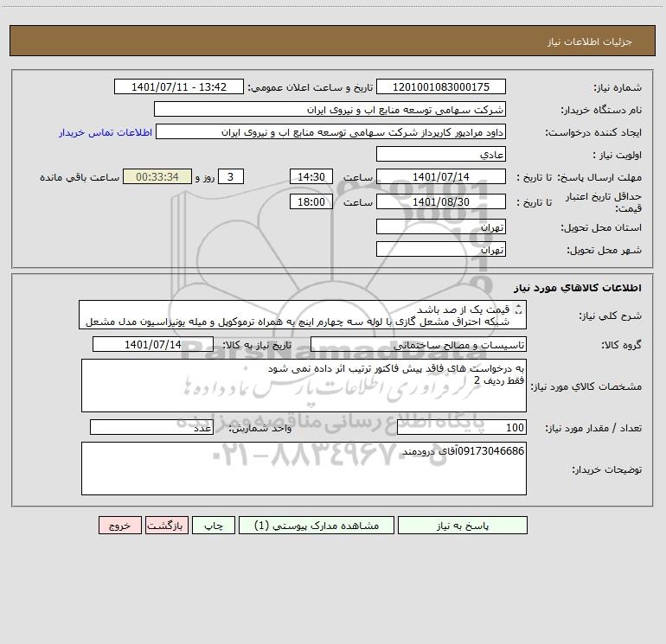Click the 'شماره نیاز:' label

tap(618, 87)
